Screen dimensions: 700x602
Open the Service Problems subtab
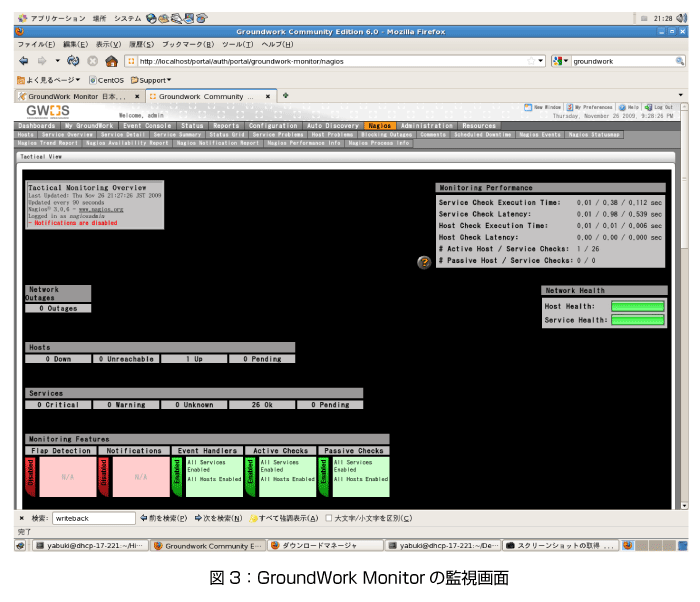pyautogui.click(x=278, y=134)
